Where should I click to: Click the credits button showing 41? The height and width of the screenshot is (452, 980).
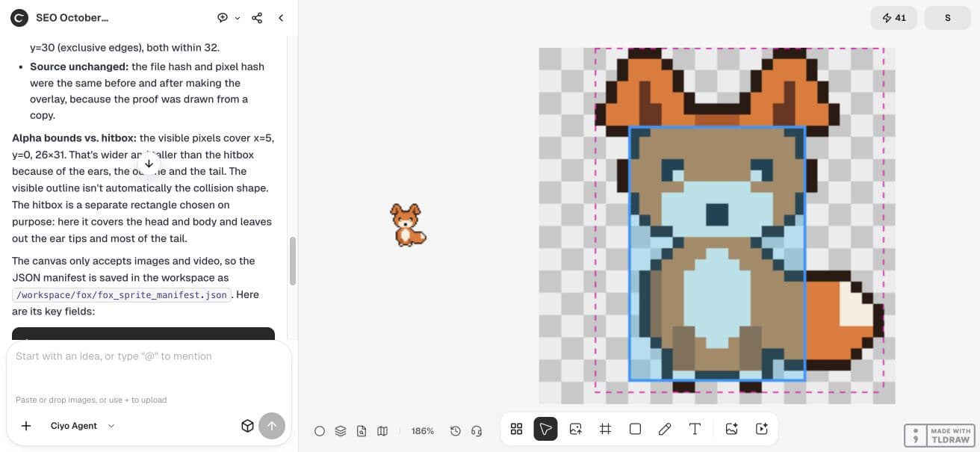(894, 18)
